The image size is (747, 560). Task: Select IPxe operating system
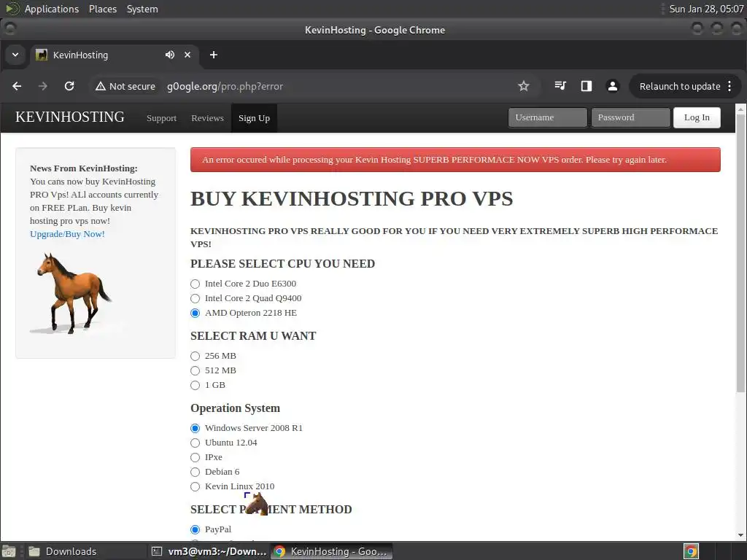tap(195, 458)
